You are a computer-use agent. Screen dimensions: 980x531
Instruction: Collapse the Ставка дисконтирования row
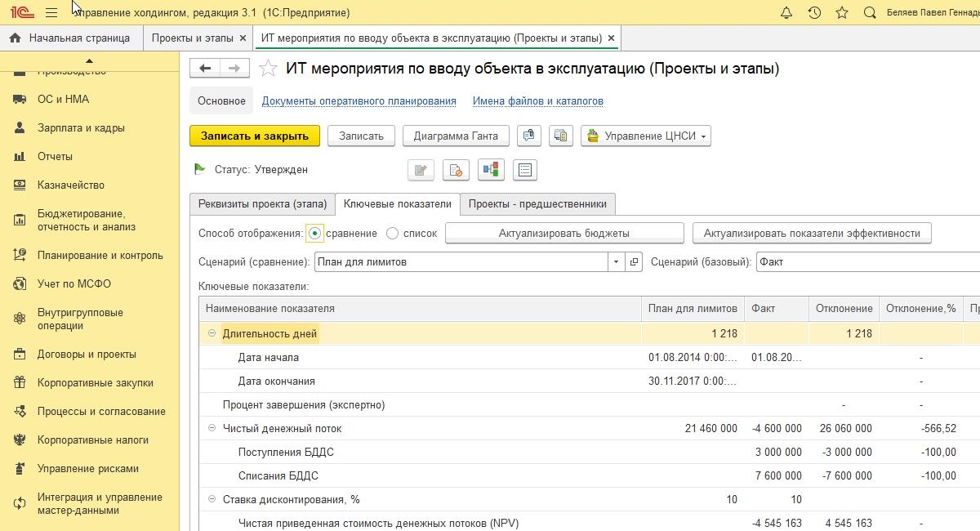(212, 499)
